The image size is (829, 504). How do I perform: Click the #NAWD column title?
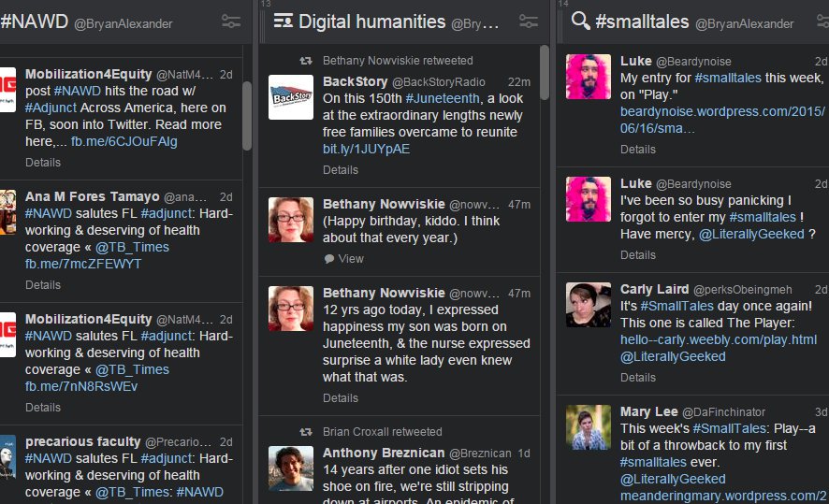pos(35,22)
